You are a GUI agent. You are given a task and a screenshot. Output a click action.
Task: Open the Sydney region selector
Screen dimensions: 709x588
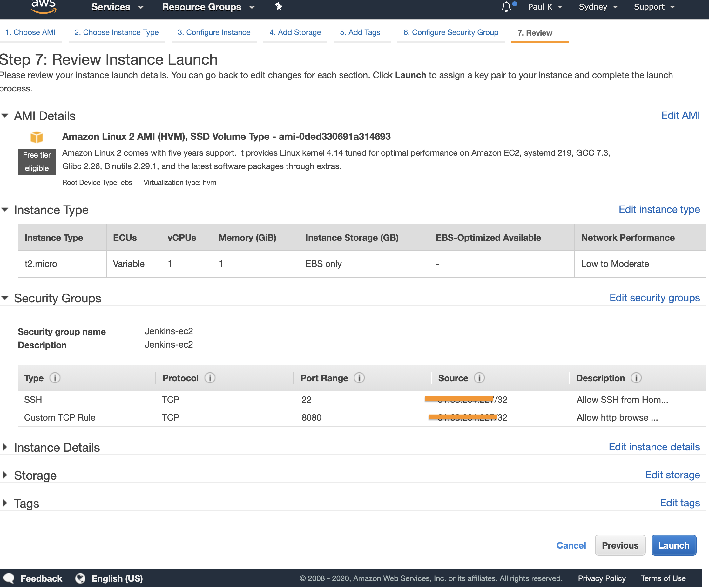pyautogui.click(x=598, y=7)
